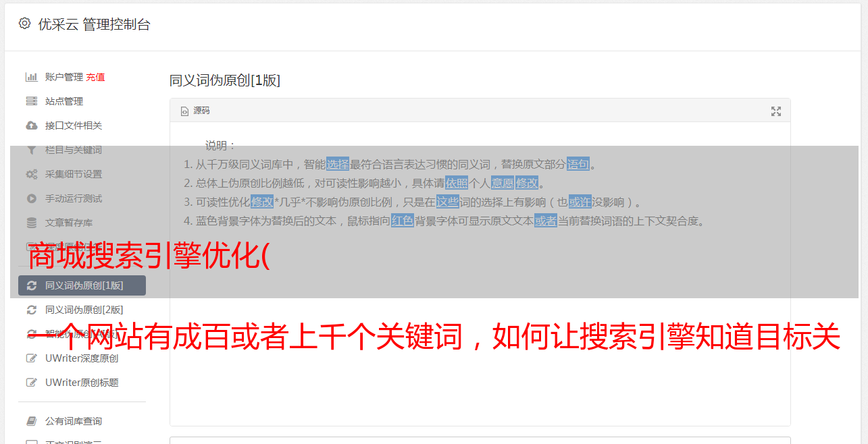Click the 站点管理 server icon
This screenshot has width=868, height=444.
click(x=31, y=101)
